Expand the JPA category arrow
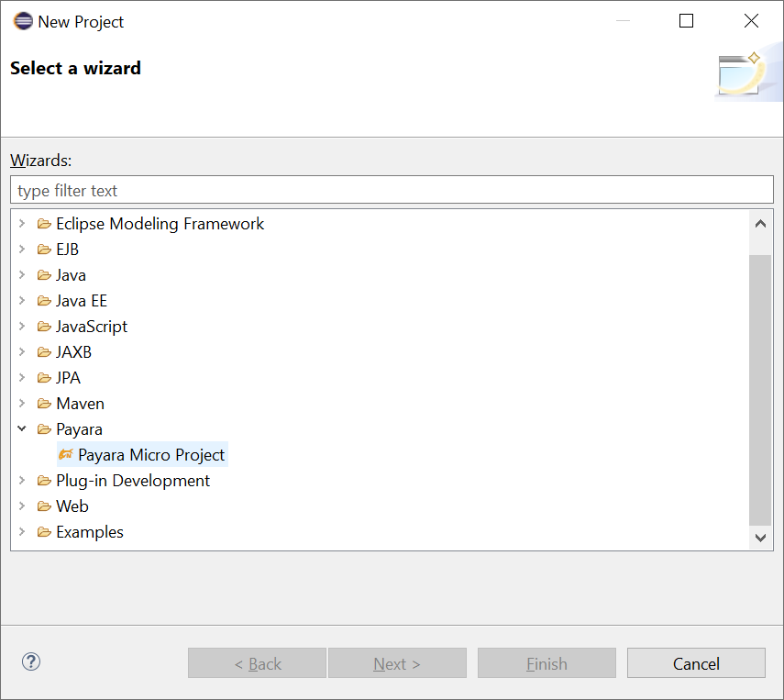 pos(22,378)
